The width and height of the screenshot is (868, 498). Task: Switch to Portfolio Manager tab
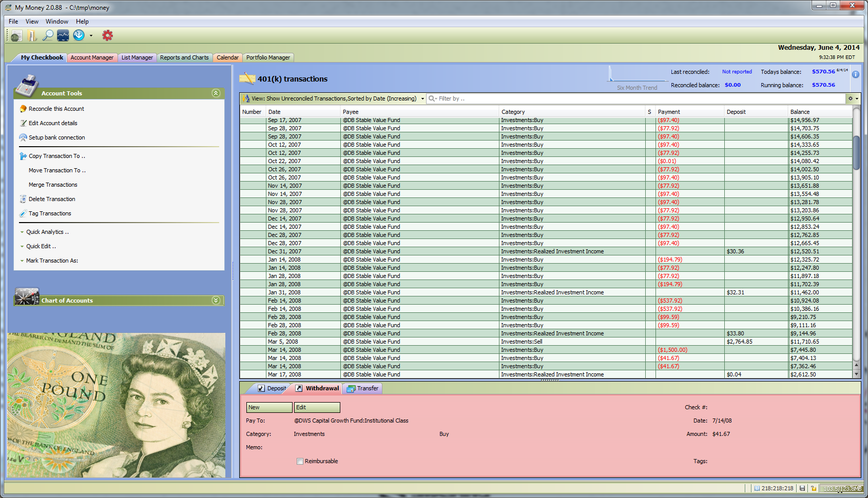(x=268, y=57)
